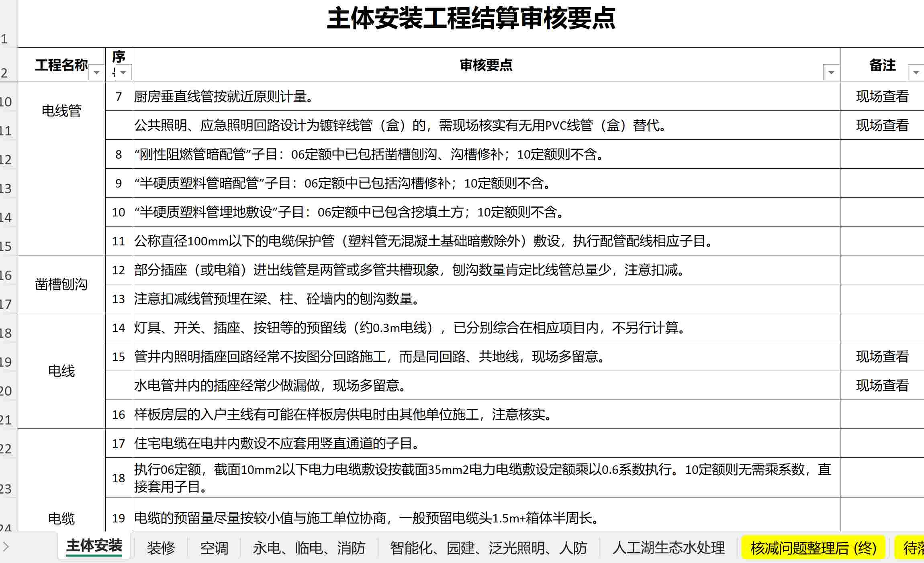Select sequence number cell 7
Screen dimensions: 924x563
point(119,96)
